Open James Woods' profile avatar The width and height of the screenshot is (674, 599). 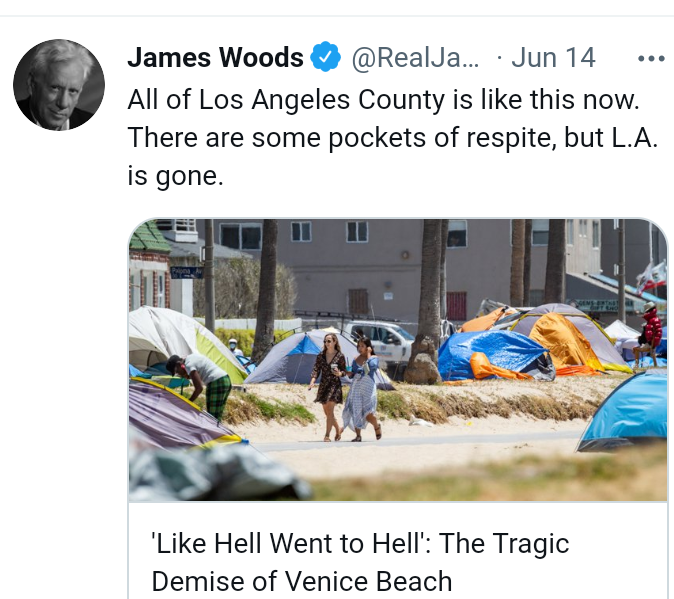(x=59, y=85)
